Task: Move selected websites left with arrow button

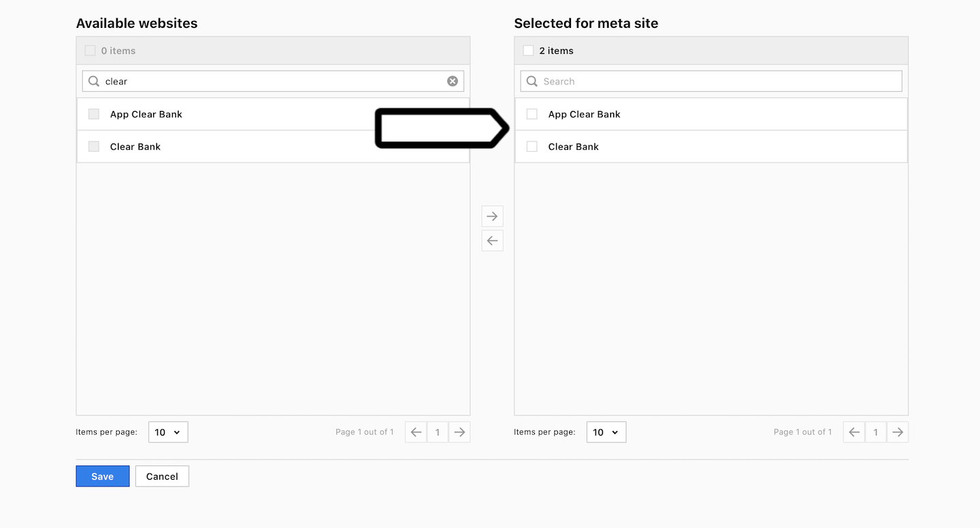Action: point(492,240)
